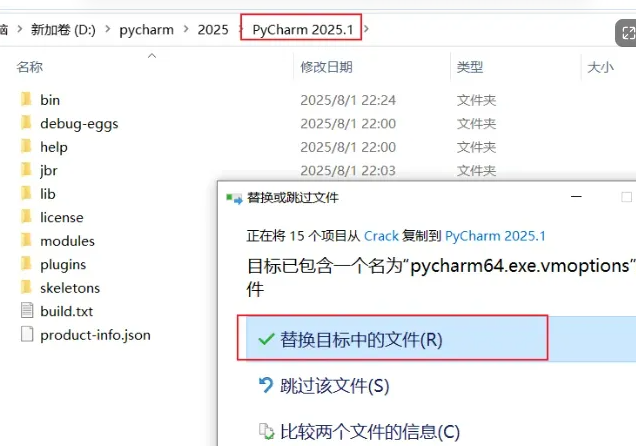Select the skeletons folder name
Viewport: 636px width, 446px height.
(x=70, y=288)
